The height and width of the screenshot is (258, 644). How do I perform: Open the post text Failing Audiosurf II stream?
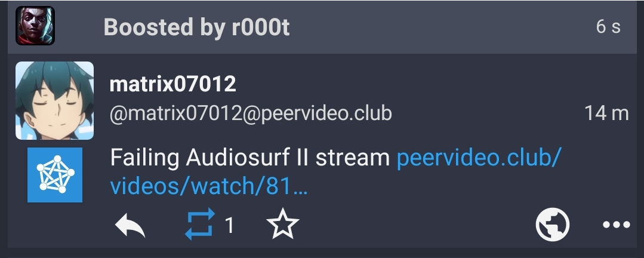[x=249, y=158]
